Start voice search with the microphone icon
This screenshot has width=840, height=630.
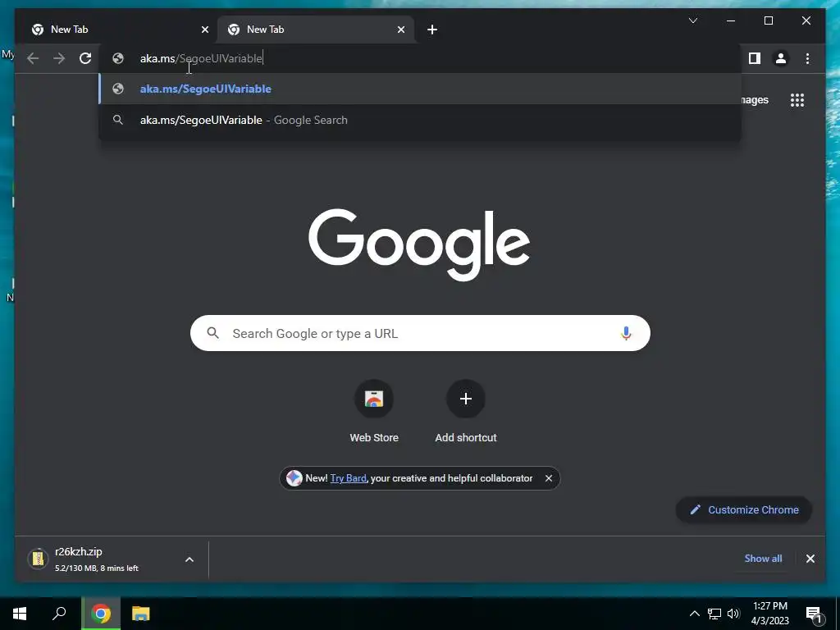(626, 333)
